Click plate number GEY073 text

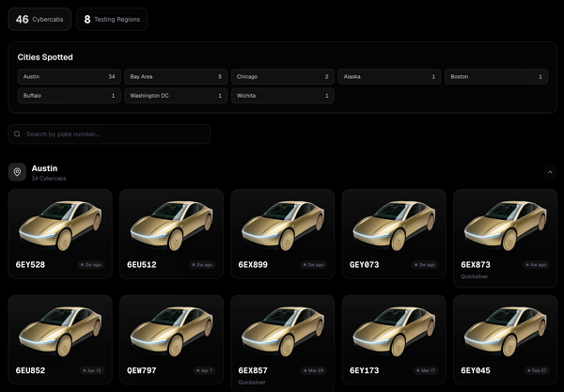point(365,265)
